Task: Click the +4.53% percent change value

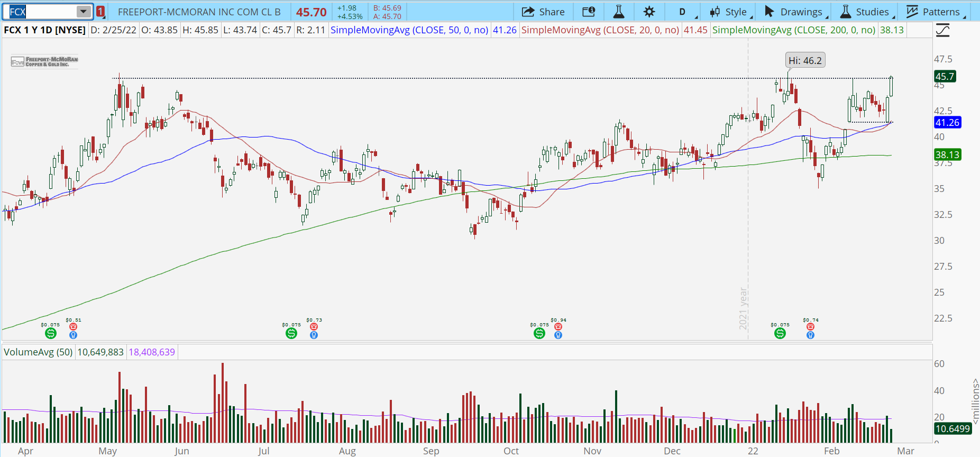Action: click(x=350, y=16)
